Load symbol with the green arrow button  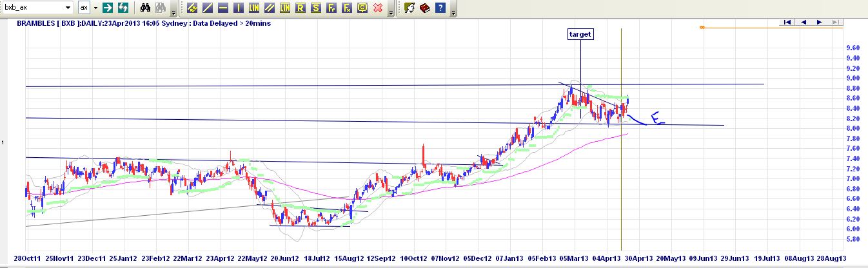click(108, 8)
